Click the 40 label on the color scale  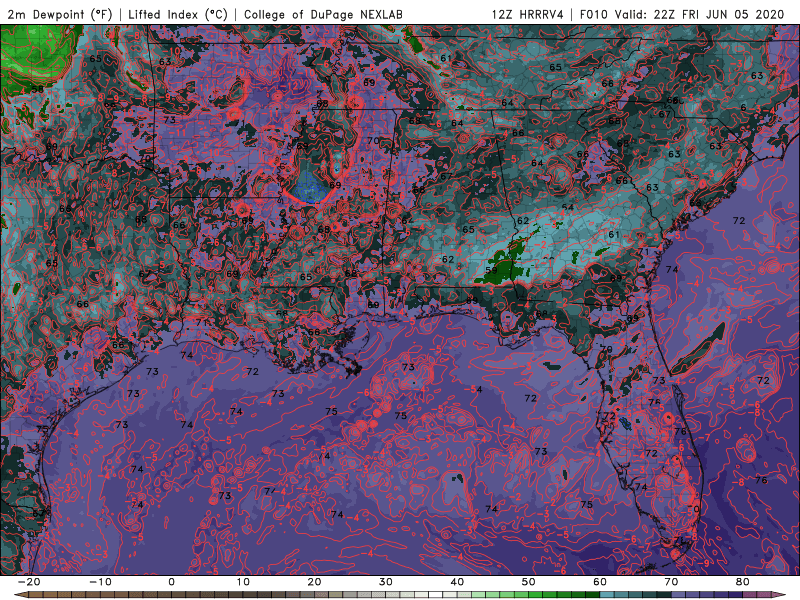point(457,582)
